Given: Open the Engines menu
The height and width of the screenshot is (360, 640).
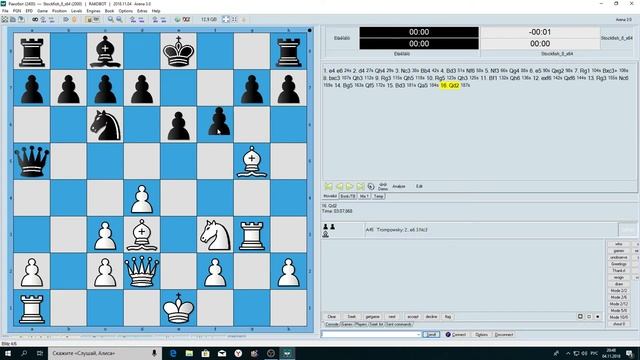Looking at the screenshot, I should coord(93,11).
